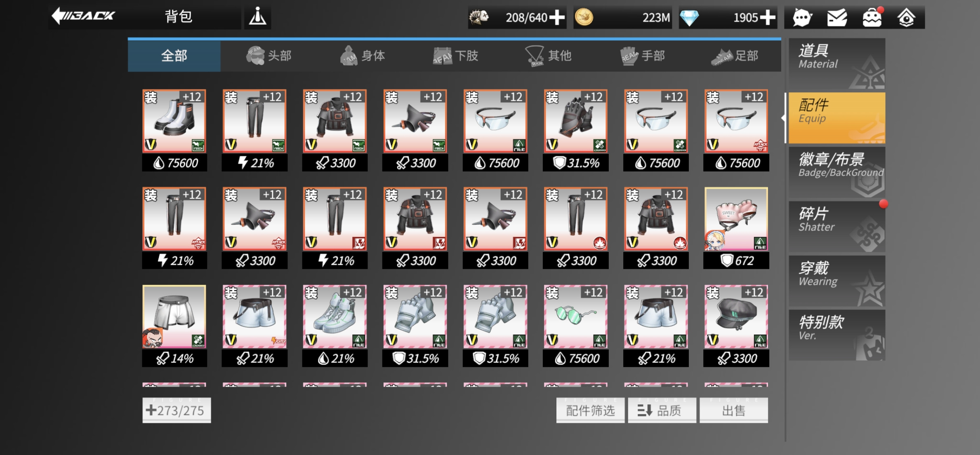
Task: Open the 道具 Material category
Action: [x=837, y=64]
